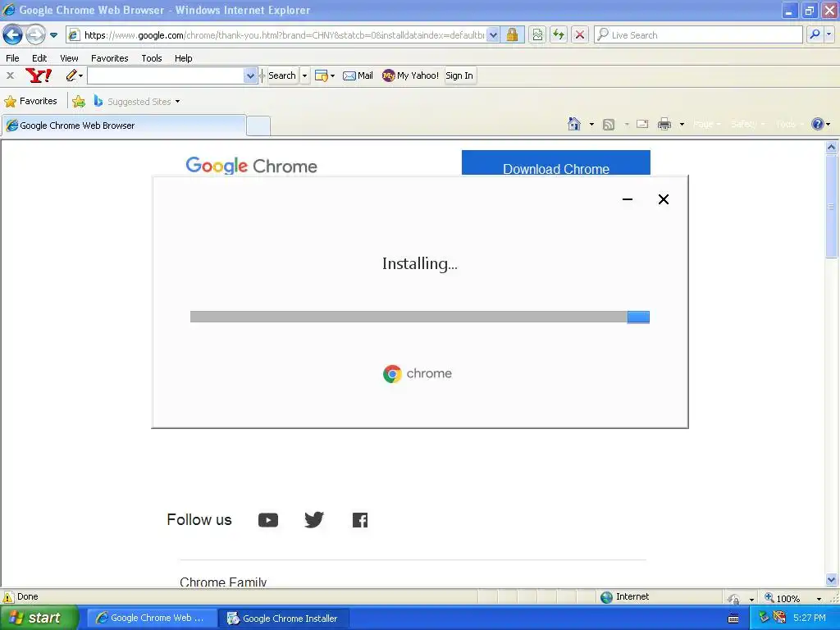This screenshot has height=630, width=840.
Task: Click Add to Favorites Bar icon
Action: [79, 101]
